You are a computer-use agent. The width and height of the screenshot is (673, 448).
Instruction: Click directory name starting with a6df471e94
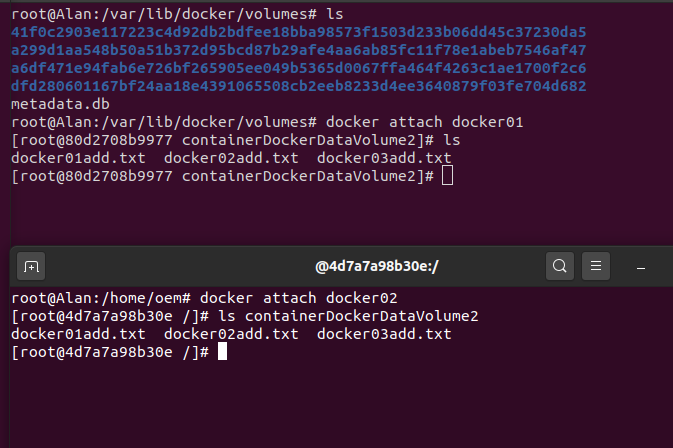(299, 68)
